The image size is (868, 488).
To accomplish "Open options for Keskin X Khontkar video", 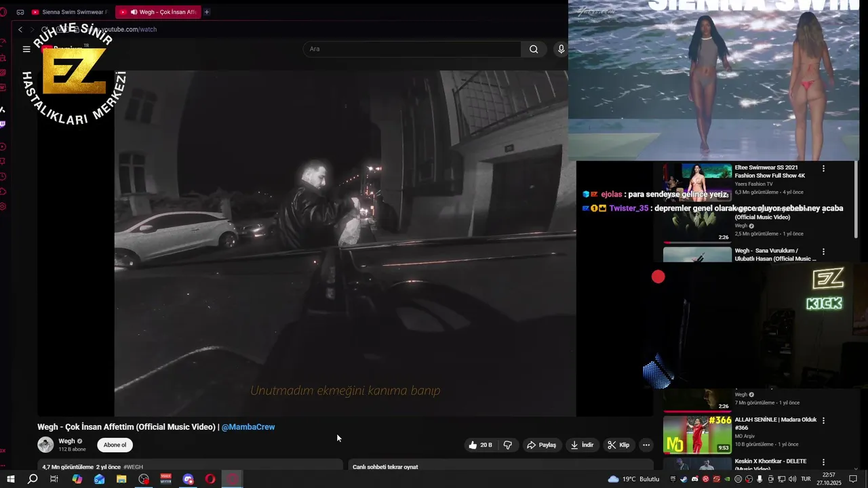I will pyautogui.click(x=824, y=462).
